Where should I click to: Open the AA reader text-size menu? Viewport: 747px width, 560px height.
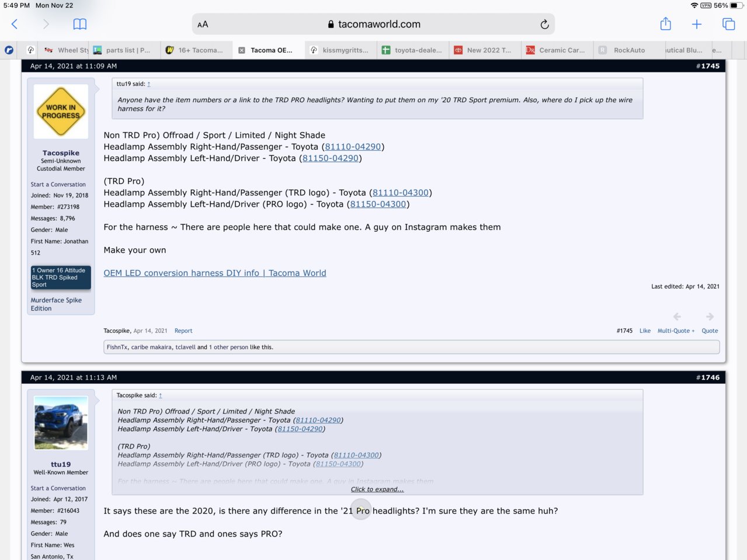coord(203,25)
